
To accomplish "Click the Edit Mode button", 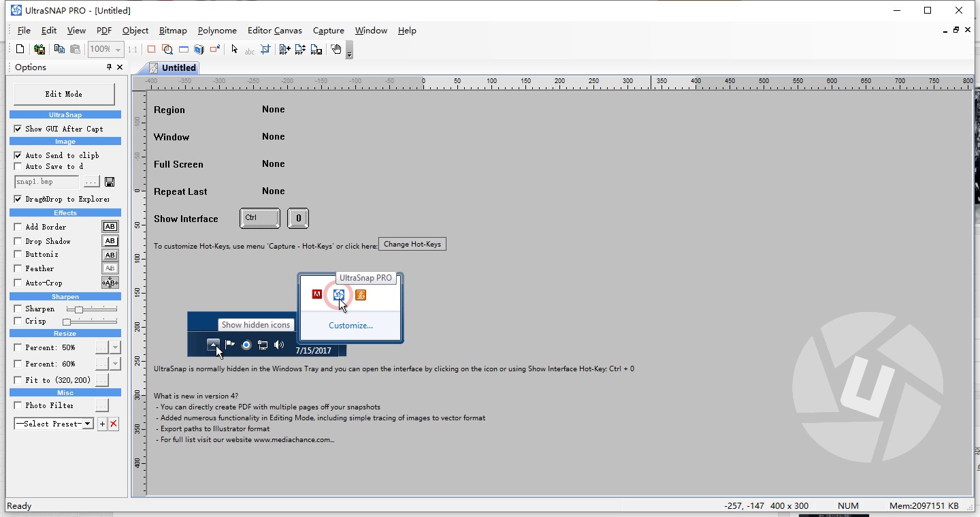I will click(x=64, y=94).
